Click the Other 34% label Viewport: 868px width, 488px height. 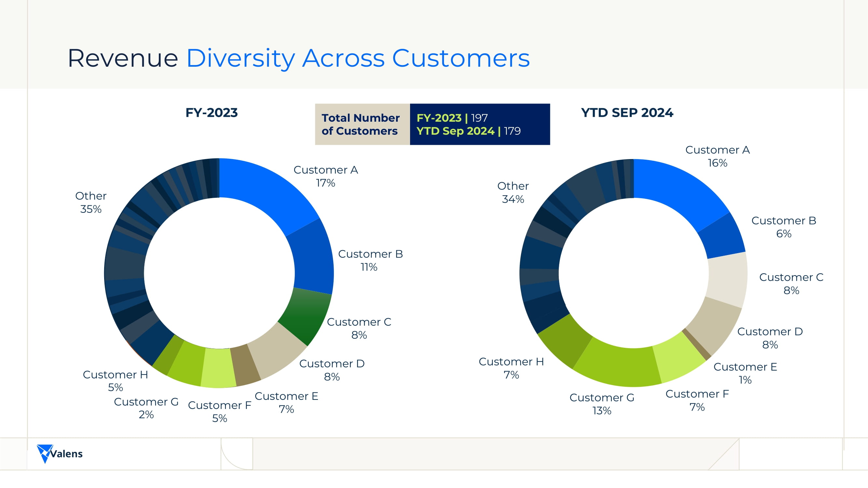click(x=513, y=192)
